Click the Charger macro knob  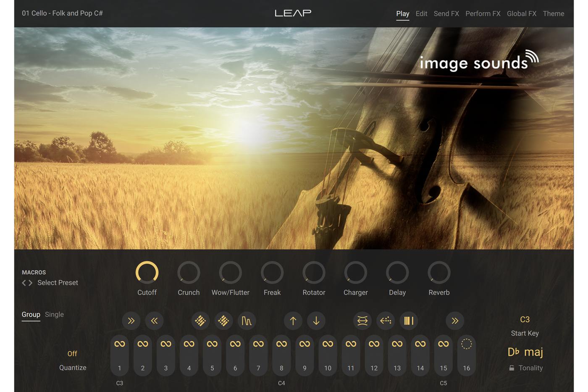355,272
